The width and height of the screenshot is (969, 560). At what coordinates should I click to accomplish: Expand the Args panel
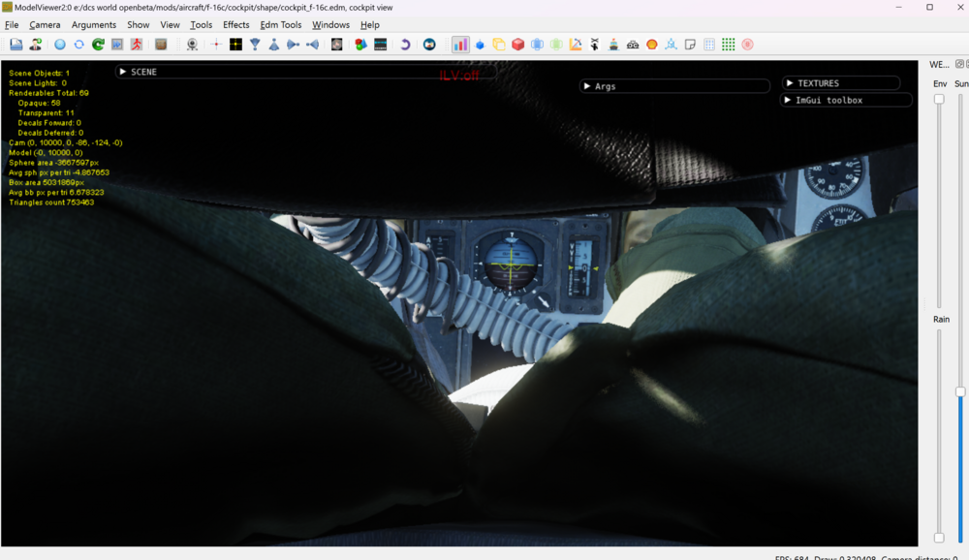coord(587,86)
